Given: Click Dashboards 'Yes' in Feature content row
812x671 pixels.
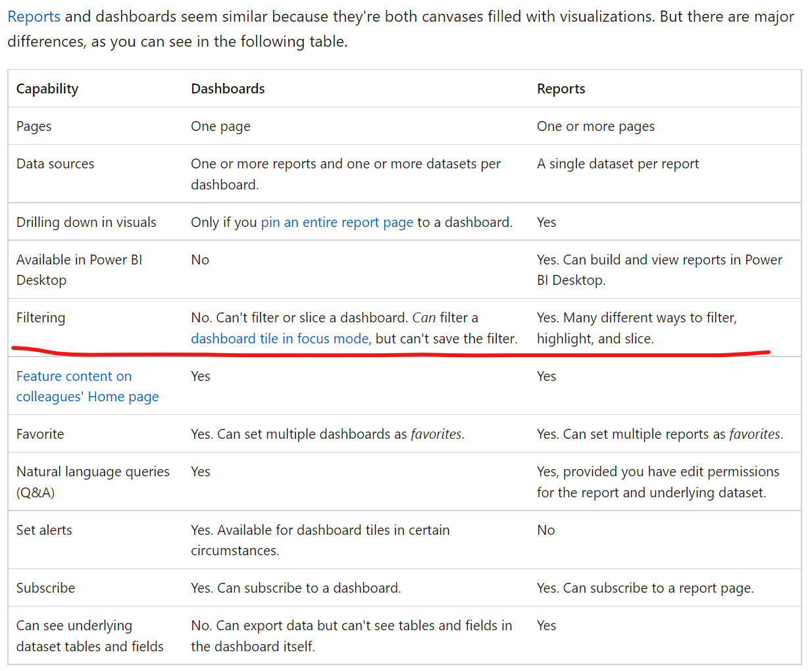Looking at the screenshot, I should point(201,376).
